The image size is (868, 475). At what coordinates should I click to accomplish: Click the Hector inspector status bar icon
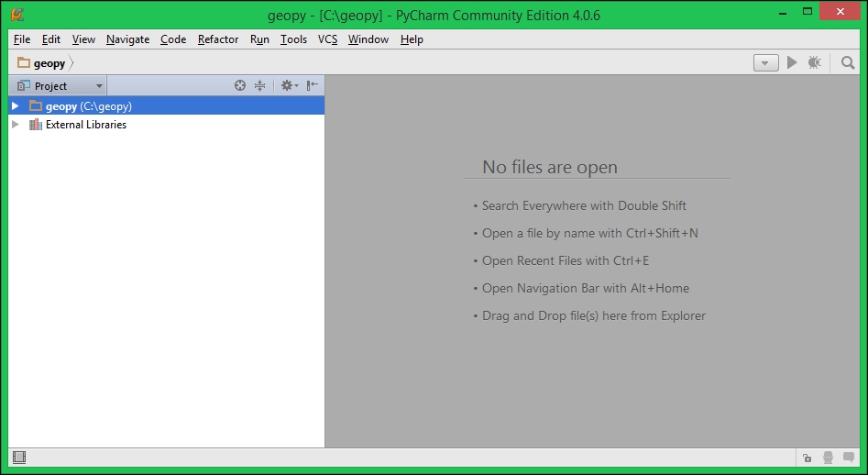click(829, 458)
